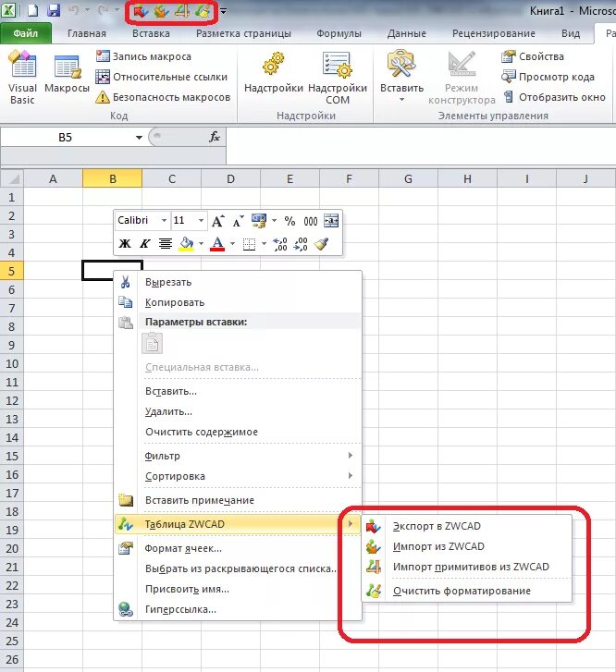The image size is (616, 672).
Task: Switch to Разметка страницы tab
Action: click(x=243, y=33)
